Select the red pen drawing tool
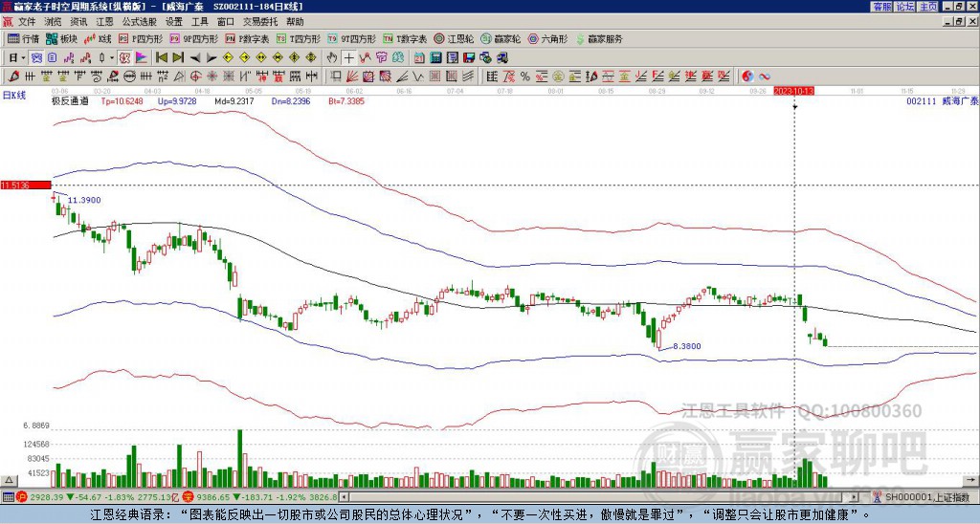This screenshot has height=524, width=980. tap(13, 76)
